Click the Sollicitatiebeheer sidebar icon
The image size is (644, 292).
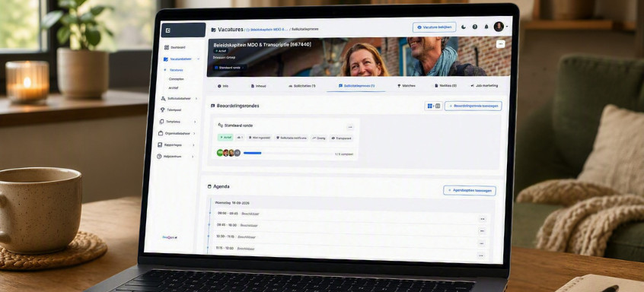click(164, 98)
